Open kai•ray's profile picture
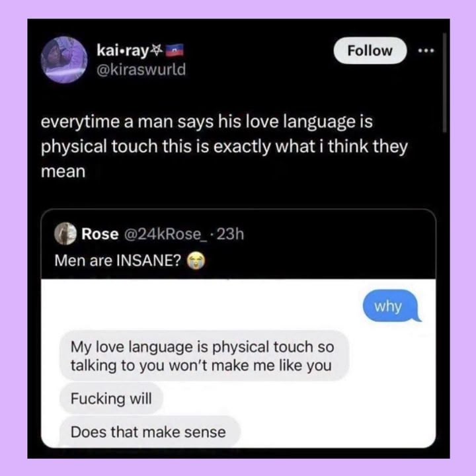 [64, 59]
